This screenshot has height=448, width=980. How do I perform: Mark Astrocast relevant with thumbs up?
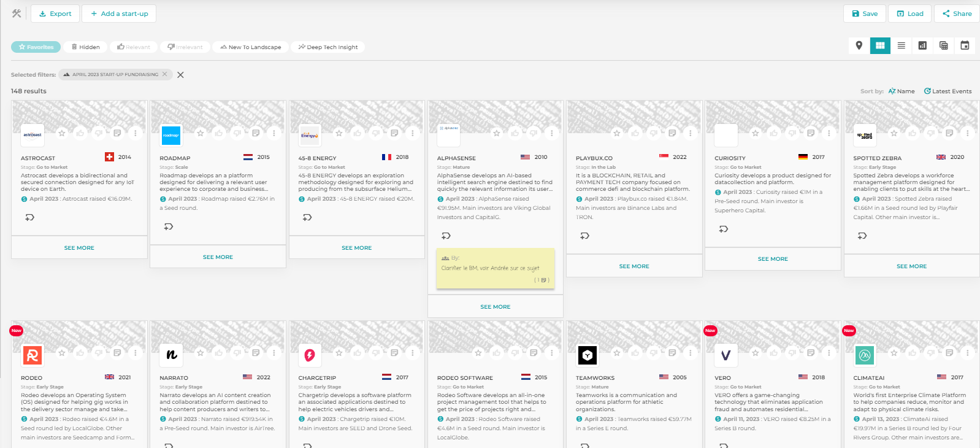(80, 133)
